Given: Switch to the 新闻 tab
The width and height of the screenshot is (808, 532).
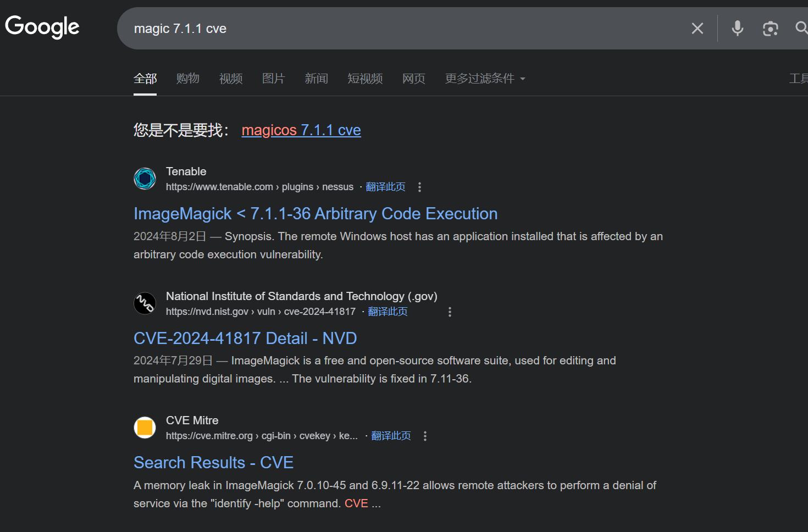Looking at the screenshot, I should click(316, 79).
